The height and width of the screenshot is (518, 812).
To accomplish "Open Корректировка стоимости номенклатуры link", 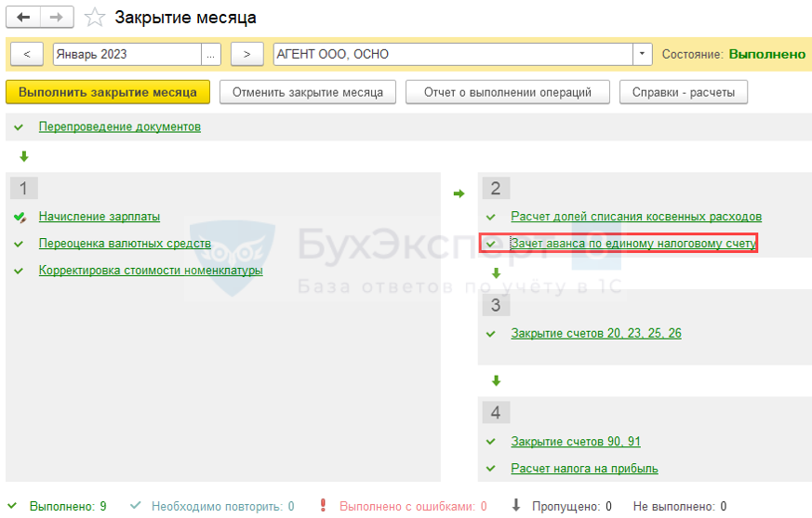I will [151, 271].
